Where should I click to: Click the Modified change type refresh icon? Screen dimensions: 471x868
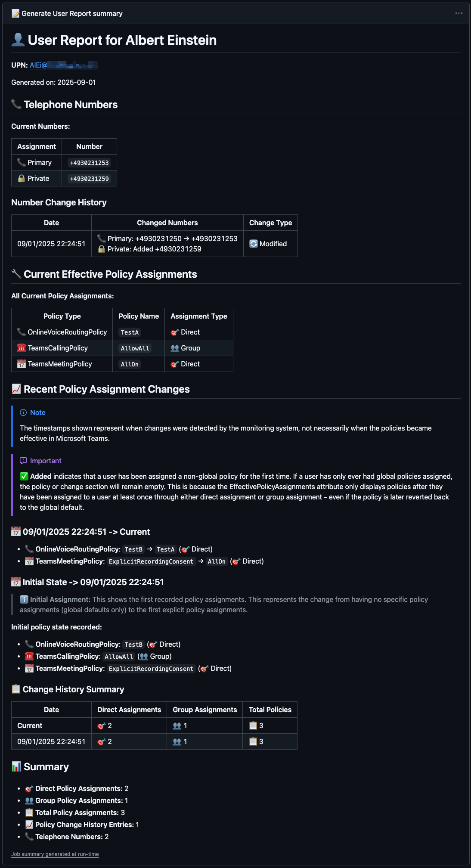(x=254, y=244)
